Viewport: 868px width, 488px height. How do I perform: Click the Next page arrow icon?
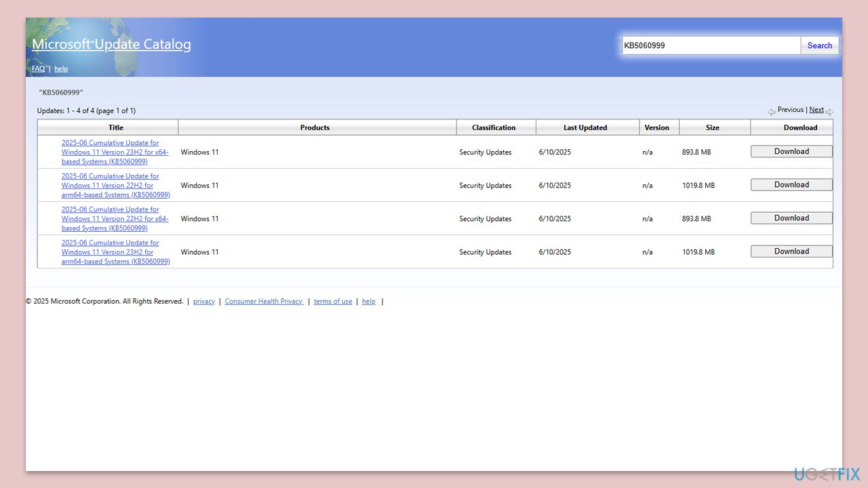tap(829, 112)
